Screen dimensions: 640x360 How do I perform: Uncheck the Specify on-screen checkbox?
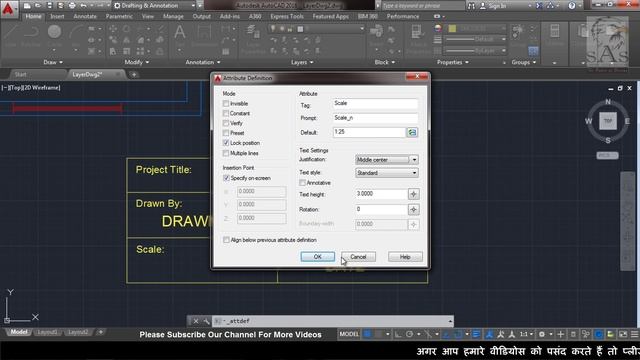tap(226, 178)
